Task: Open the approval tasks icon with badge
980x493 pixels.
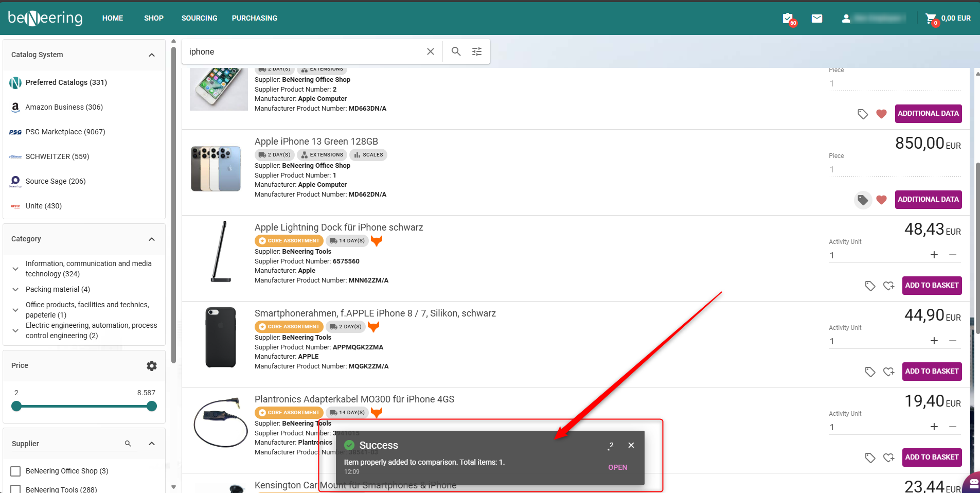Action: pos(788,19)
